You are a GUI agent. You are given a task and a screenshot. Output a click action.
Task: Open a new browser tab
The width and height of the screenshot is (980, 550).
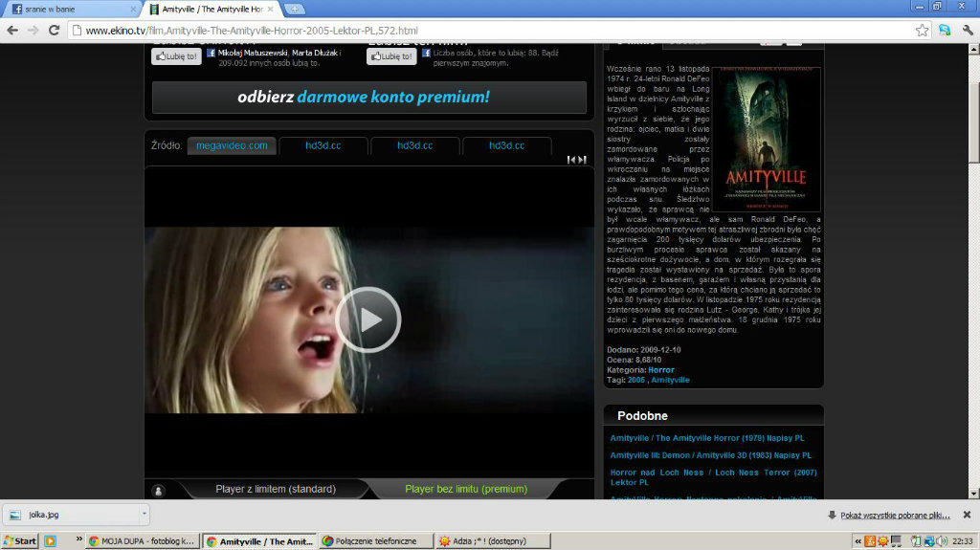294,10
